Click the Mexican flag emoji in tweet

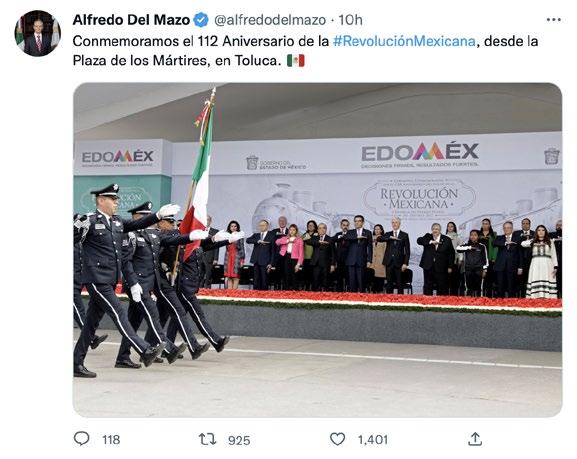point(296,60)
